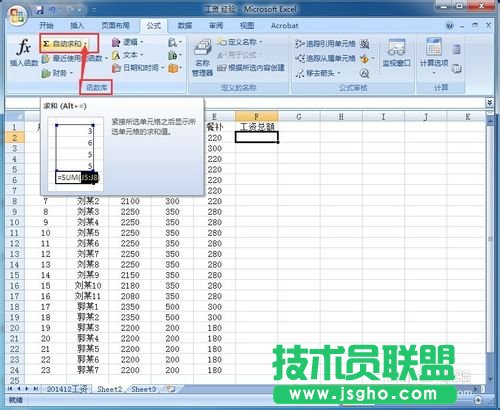Open Excel help question mark icon
Image resolution: width=500 pixels, height=410 pixels.
450,26
